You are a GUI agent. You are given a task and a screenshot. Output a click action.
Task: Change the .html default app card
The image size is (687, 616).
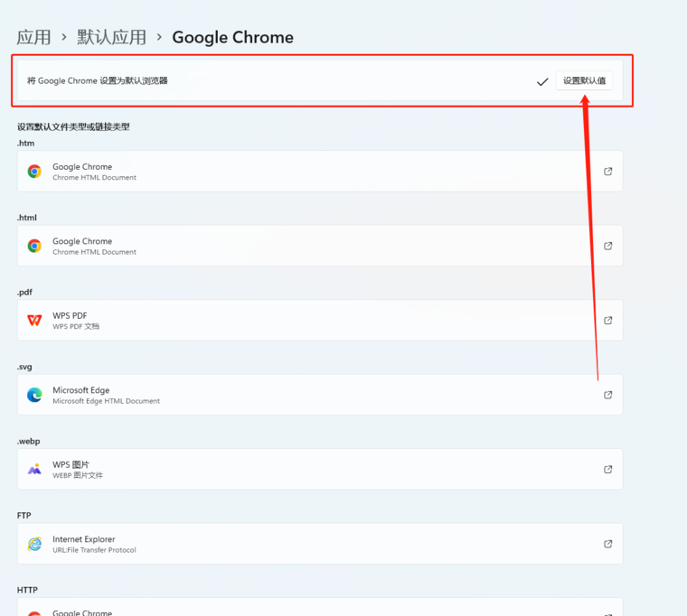pos(320,246)
